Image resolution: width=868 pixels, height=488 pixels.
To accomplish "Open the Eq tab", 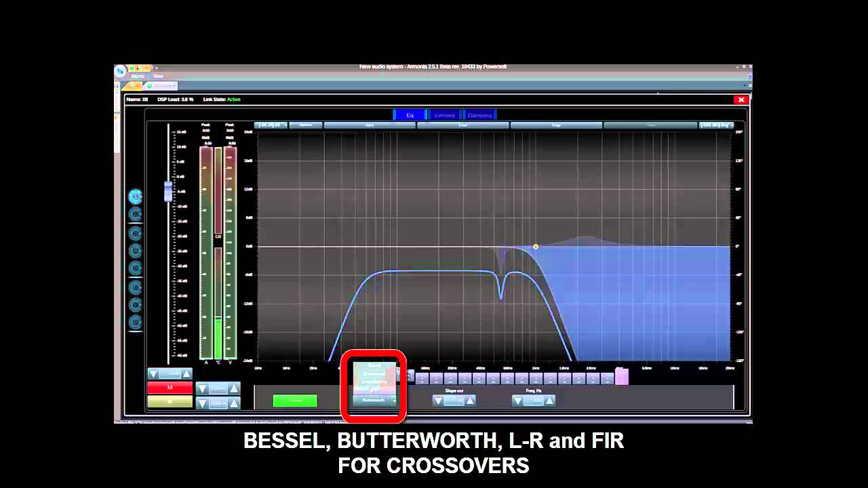I will [410, 115].
